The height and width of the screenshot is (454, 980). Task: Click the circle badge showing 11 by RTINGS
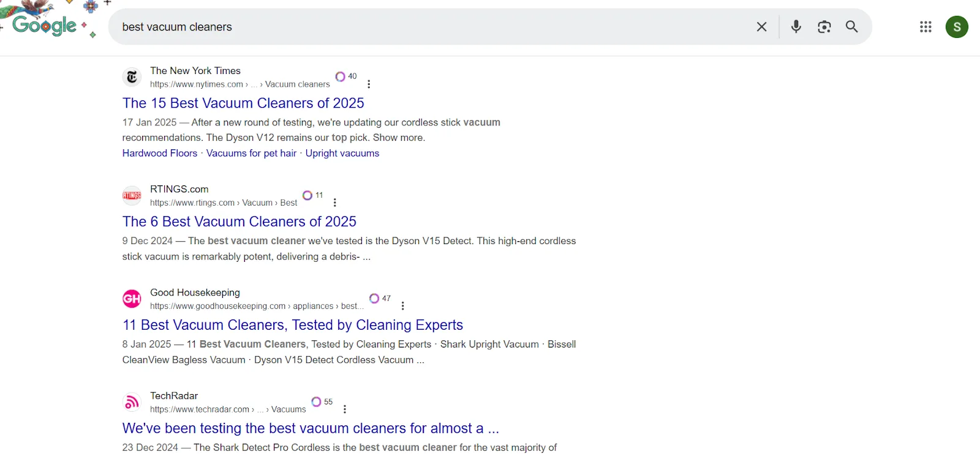coord(312,195)
